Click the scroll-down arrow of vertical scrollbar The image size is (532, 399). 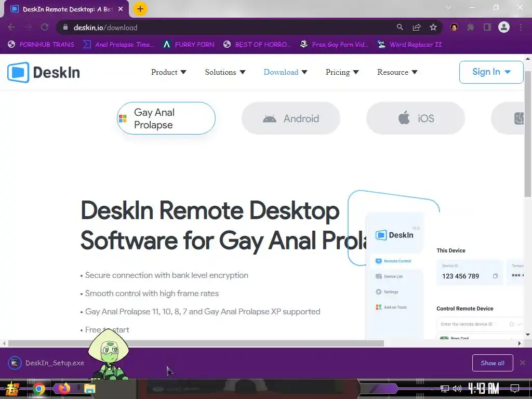[528, 335]
